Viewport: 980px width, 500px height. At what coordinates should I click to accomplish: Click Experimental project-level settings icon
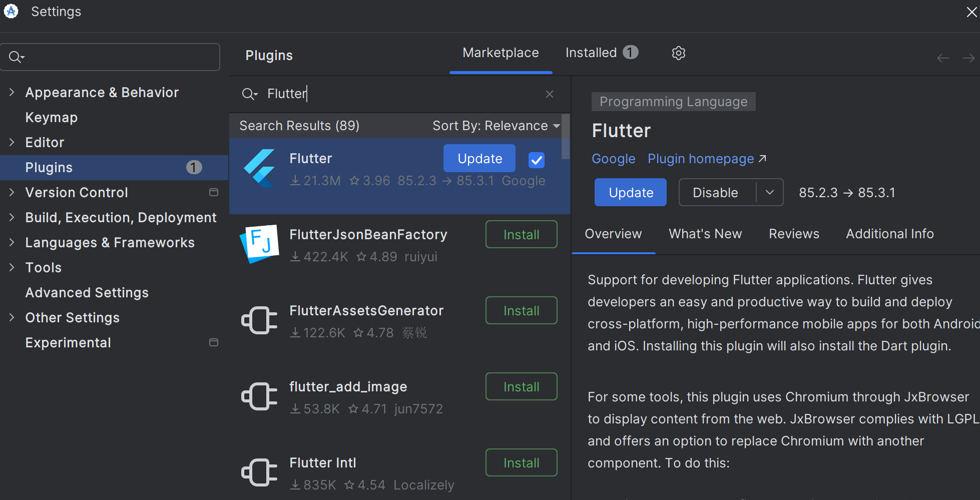tap(214, 342)
